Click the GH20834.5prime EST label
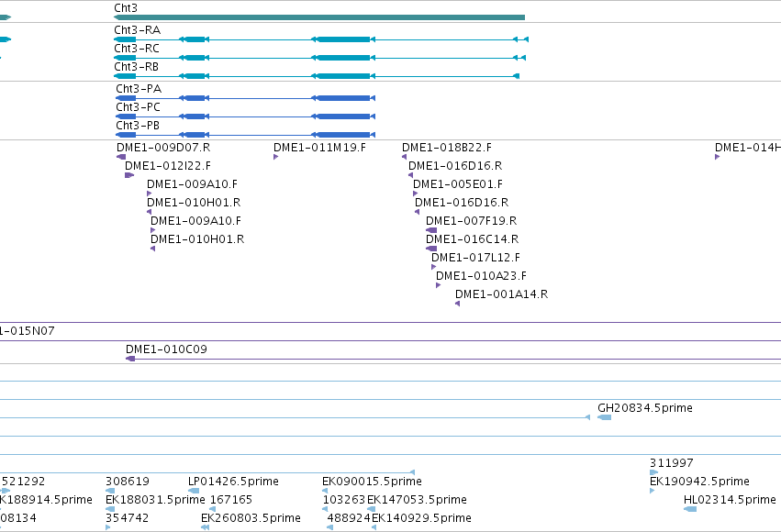 click(645, 408)
